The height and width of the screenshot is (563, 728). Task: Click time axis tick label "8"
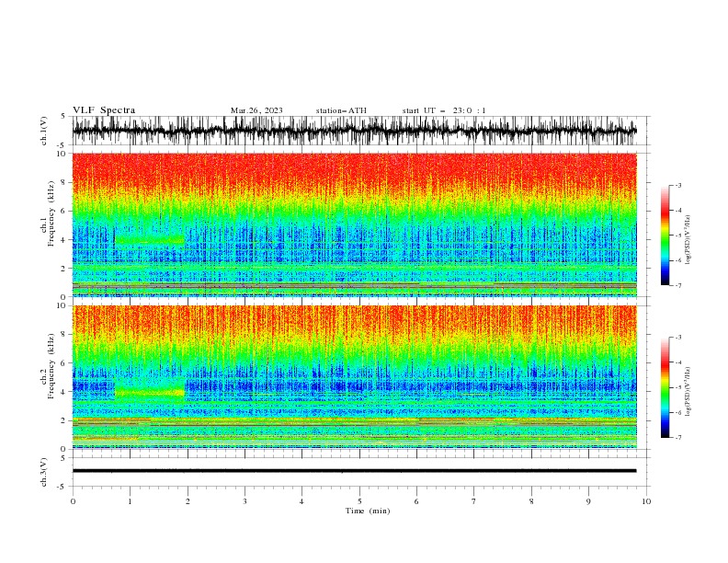[x=531, y=501]
